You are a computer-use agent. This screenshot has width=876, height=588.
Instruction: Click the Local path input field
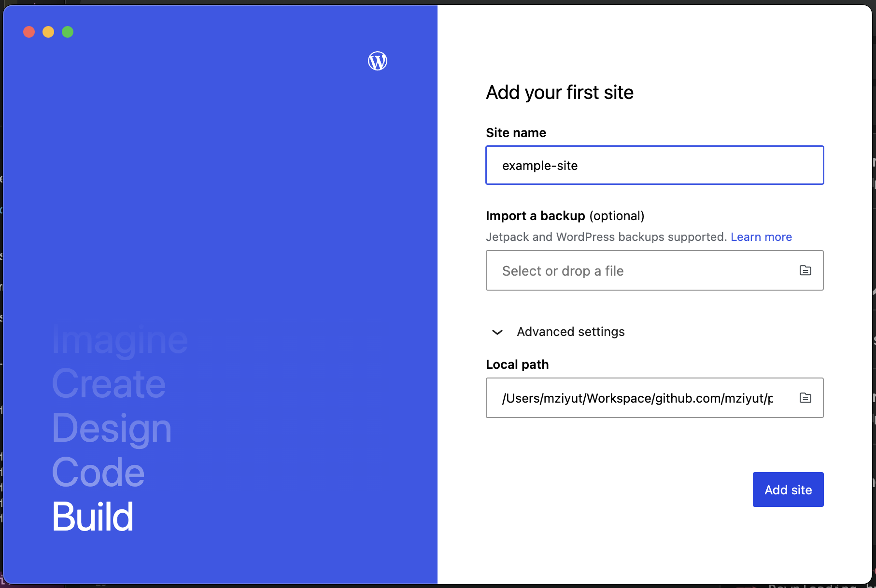pos(654,398)
